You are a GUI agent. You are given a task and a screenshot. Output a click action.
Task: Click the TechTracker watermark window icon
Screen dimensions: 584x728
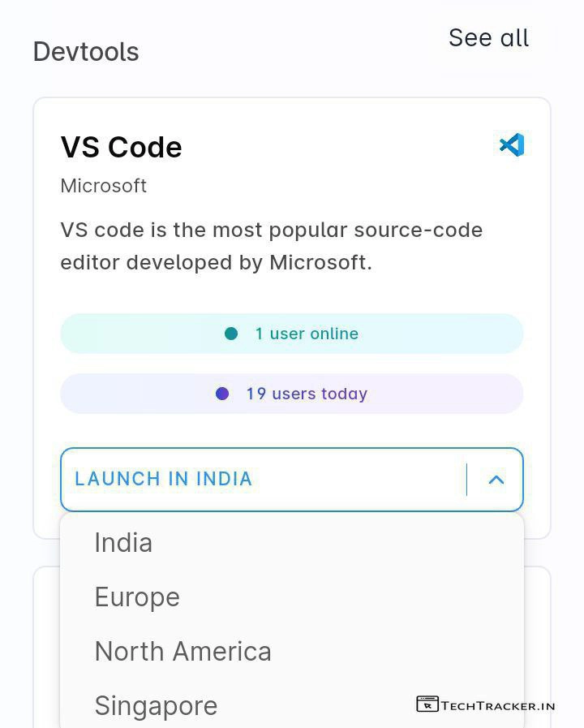pos(427,704)
